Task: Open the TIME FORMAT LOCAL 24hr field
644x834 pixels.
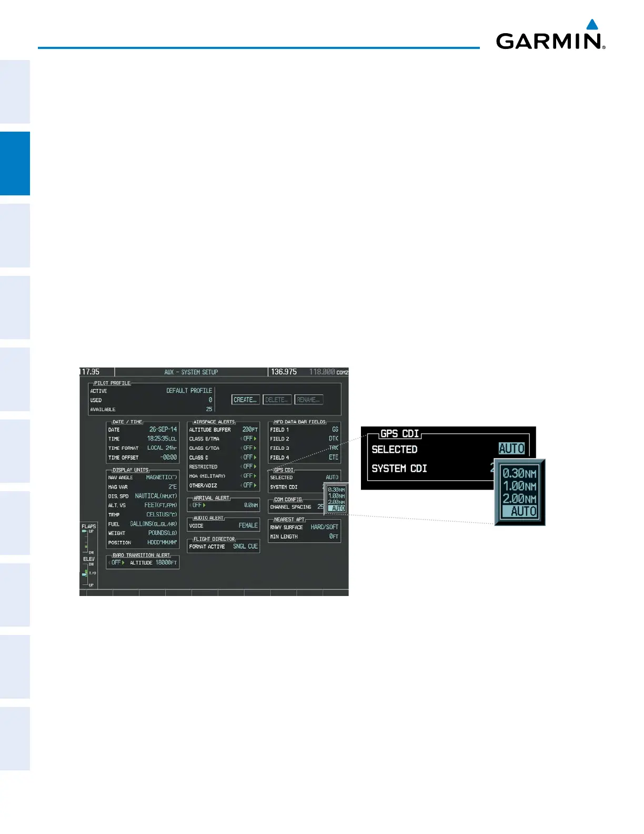Action: [x=162, y=448]
